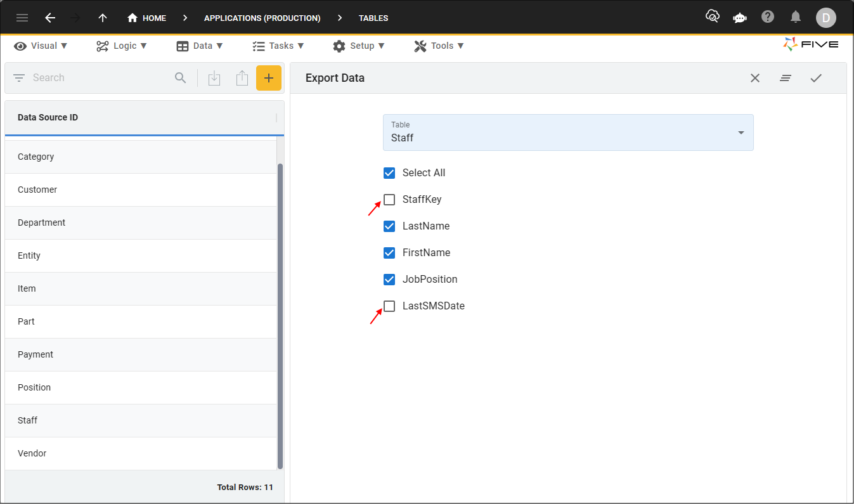Click the TABLES breadcrumb
The image size is (854, 504).
click(x=373, y=18)
